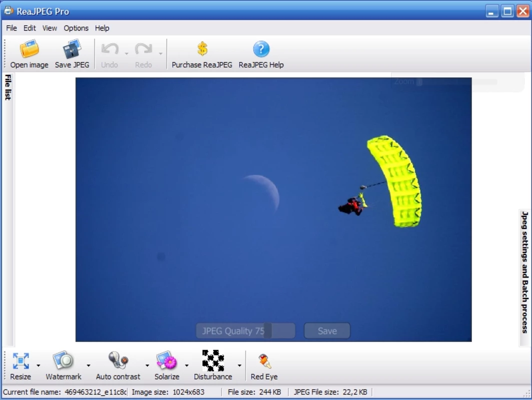Open the Edit menu

point(30,28)
